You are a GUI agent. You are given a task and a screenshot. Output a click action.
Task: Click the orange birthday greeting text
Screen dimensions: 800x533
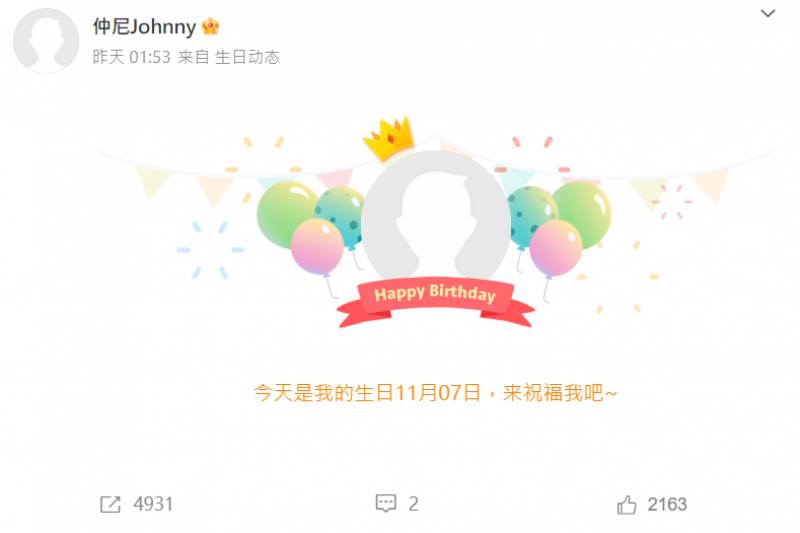point(435,393)
